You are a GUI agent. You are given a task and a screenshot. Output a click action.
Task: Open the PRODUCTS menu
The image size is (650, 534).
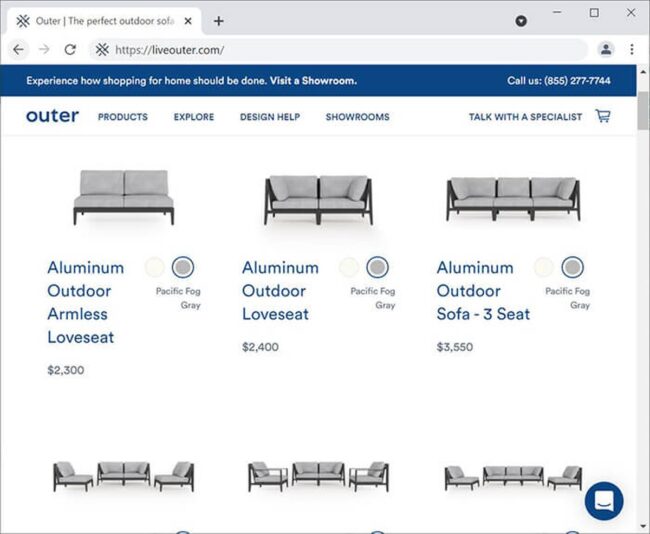tap(123, 117)
